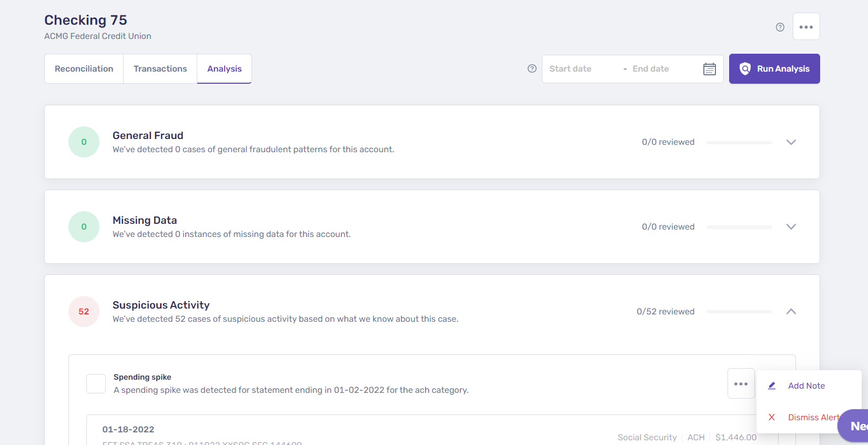This screenshot has width=868, height=445.
Task: Switch to the Transactions tab
Action: point(160,69)
